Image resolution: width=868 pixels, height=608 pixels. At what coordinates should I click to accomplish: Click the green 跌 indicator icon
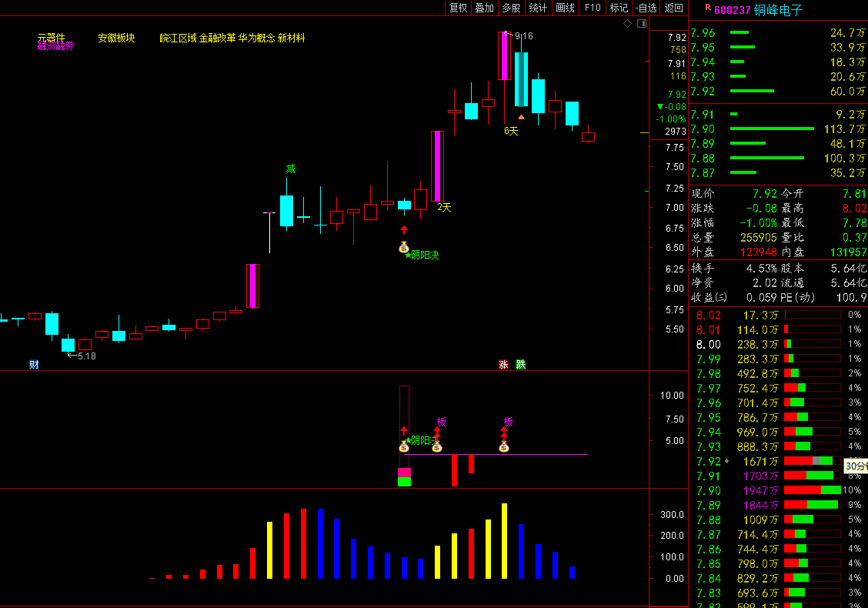pyautogui.click(x=521, y=365)
